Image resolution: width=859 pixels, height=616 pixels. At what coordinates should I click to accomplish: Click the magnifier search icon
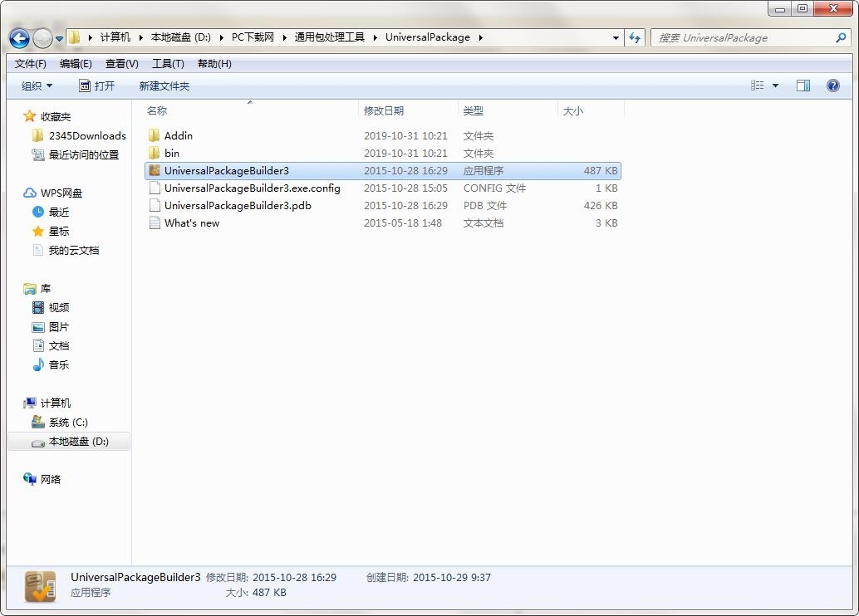[841, 38]
